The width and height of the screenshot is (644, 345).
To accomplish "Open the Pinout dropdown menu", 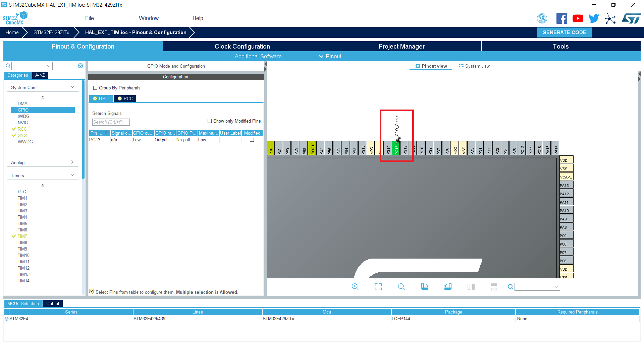I will pos(330,56).
